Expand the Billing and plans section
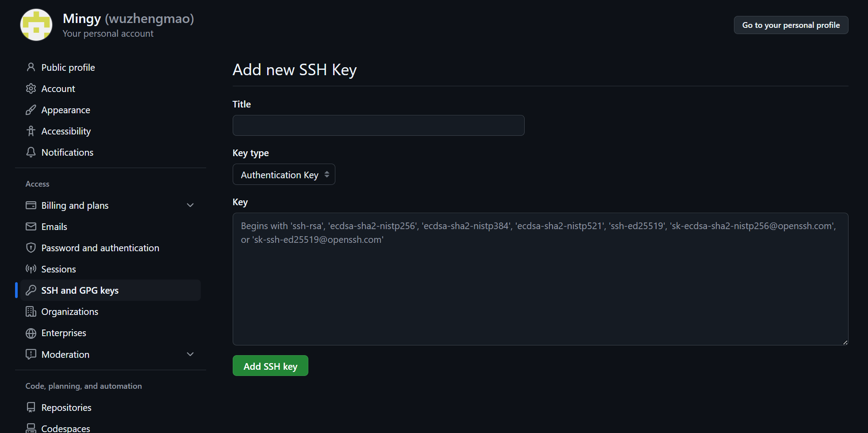The width and height of the screenshot is (868, 433). pos(190,205)
